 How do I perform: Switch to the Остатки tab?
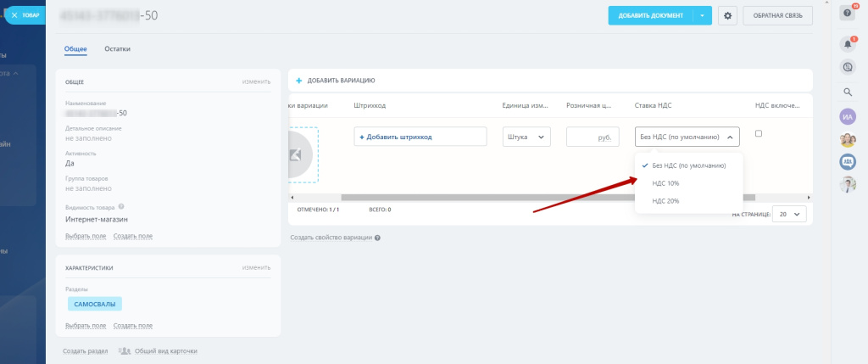coord(117,49)
